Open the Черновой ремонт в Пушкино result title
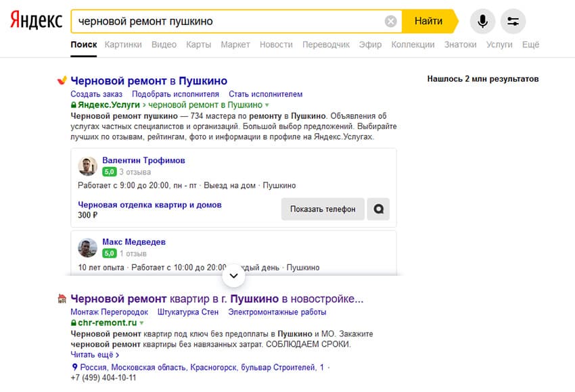Screen dimensions: 575x392 (x=149, y=80)
